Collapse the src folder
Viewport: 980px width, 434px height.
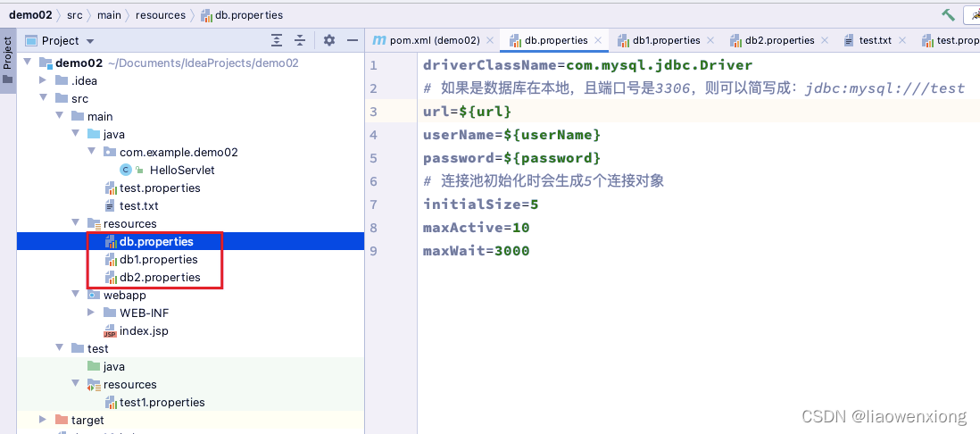click(x=43, y=98)
